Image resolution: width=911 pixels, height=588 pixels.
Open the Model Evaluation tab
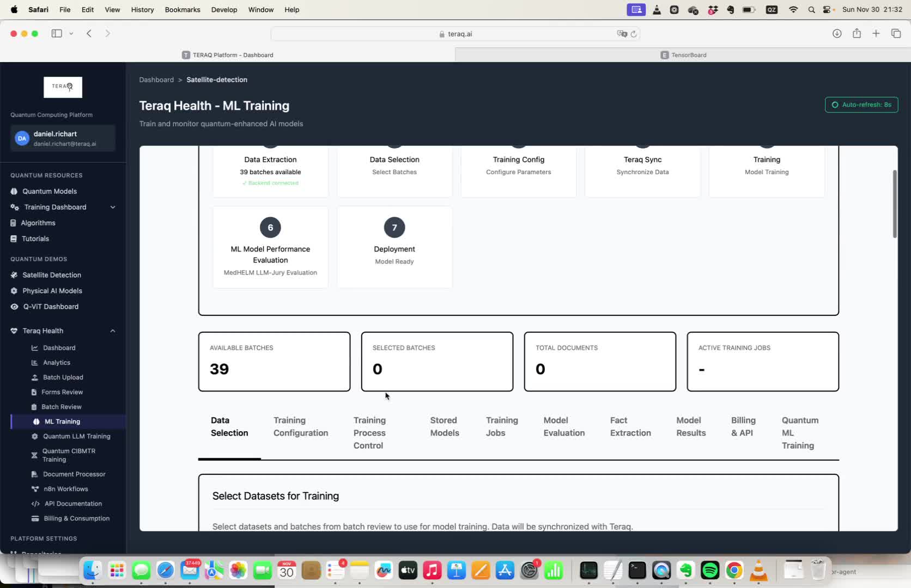[x=564, y=426]
